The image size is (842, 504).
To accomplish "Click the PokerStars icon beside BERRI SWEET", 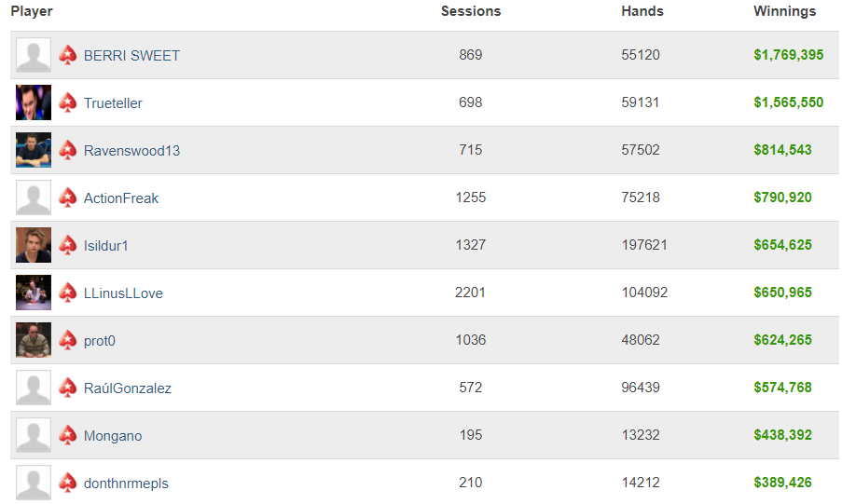I will click(x=68, y=55).
